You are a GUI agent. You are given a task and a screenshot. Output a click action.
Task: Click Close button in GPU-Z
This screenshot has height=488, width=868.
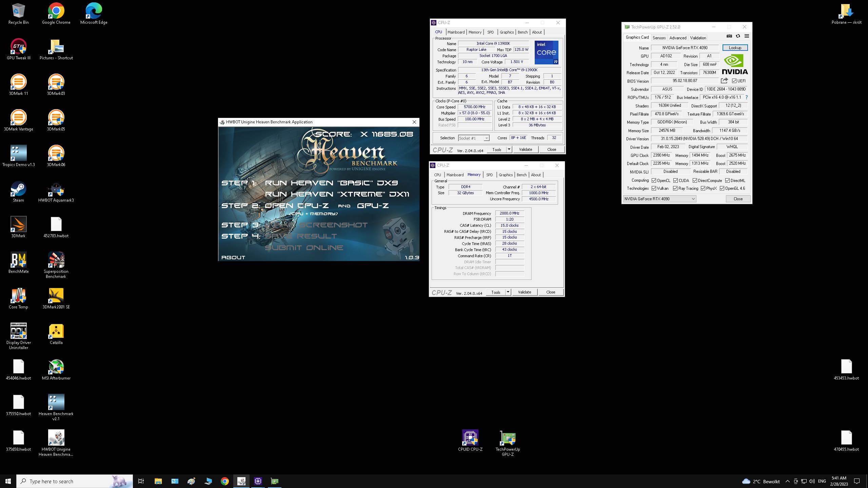[738, 199]
